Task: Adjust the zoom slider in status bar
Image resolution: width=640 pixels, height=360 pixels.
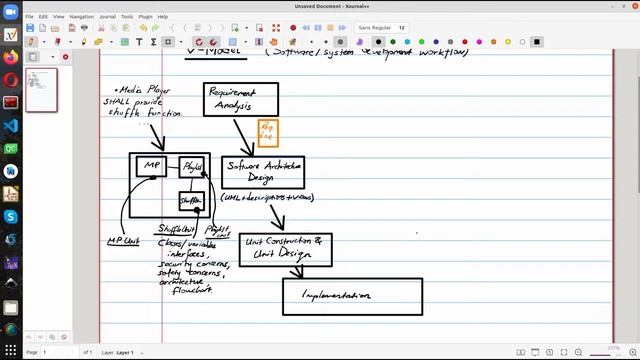Action: pos(605,354)
